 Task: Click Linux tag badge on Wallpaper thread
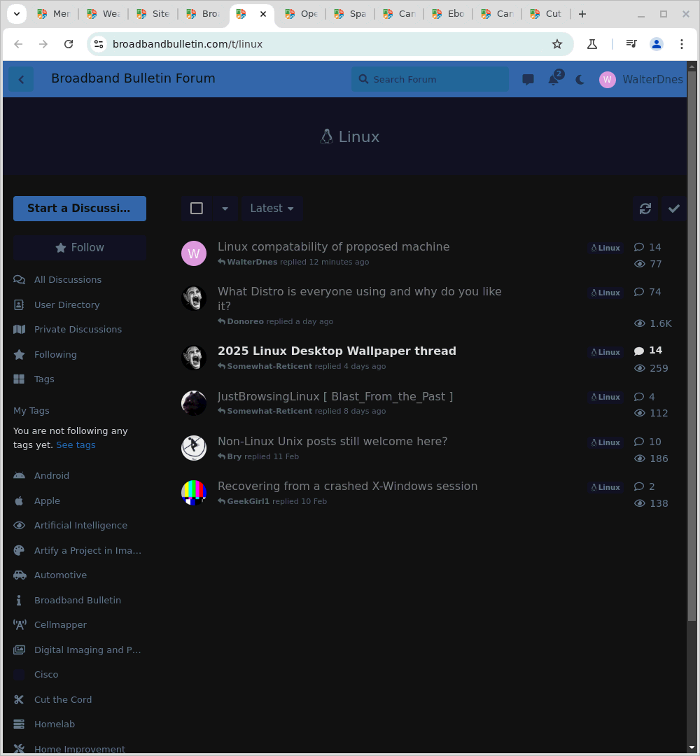605,352
